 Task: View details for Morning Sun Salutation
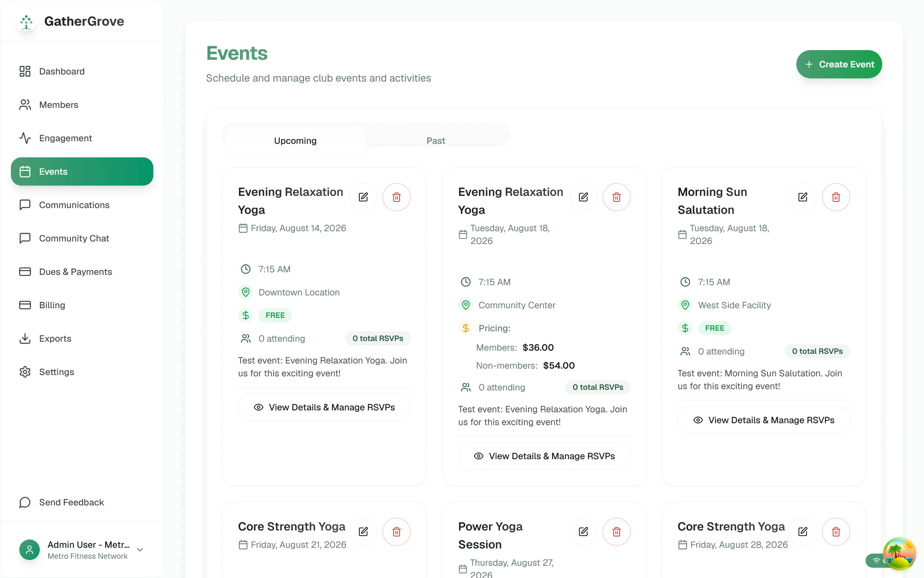[764, 420]
